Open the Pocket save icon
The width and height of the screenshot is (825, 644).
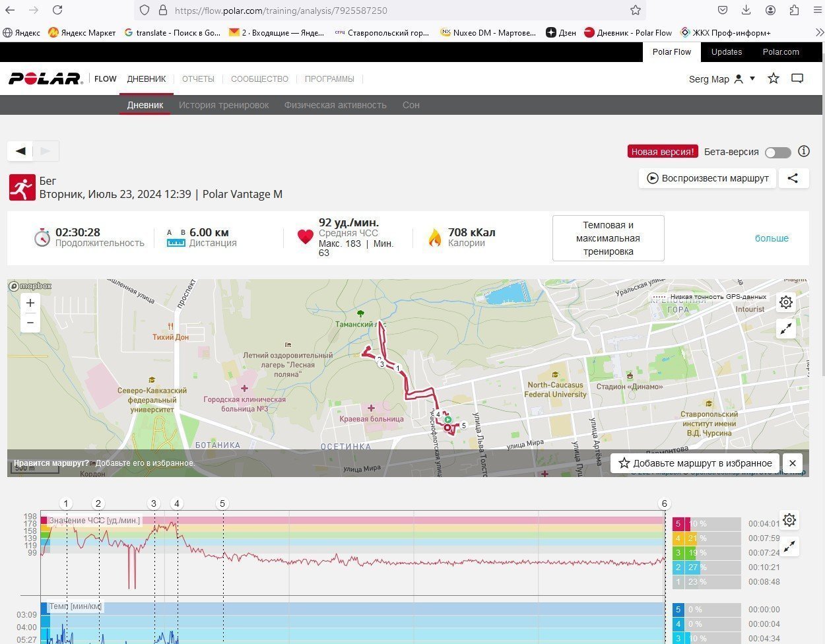click(x=723, y=10)
